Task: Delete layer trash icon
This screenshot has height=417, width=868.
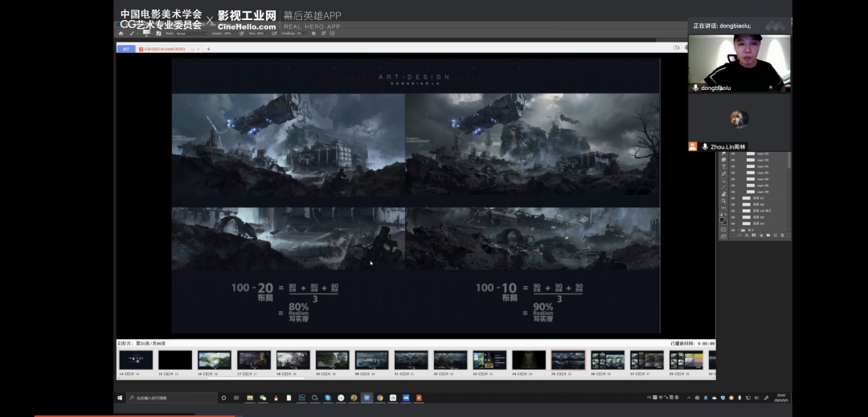Action: pos(782,235)
